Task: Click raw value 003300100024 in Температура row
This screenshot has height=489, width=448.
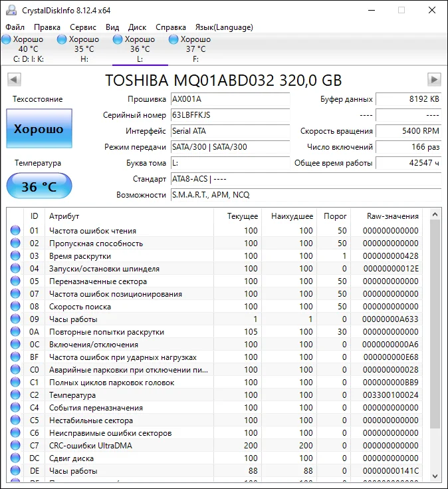Action: pyautogui.click(x=390, y=395)
